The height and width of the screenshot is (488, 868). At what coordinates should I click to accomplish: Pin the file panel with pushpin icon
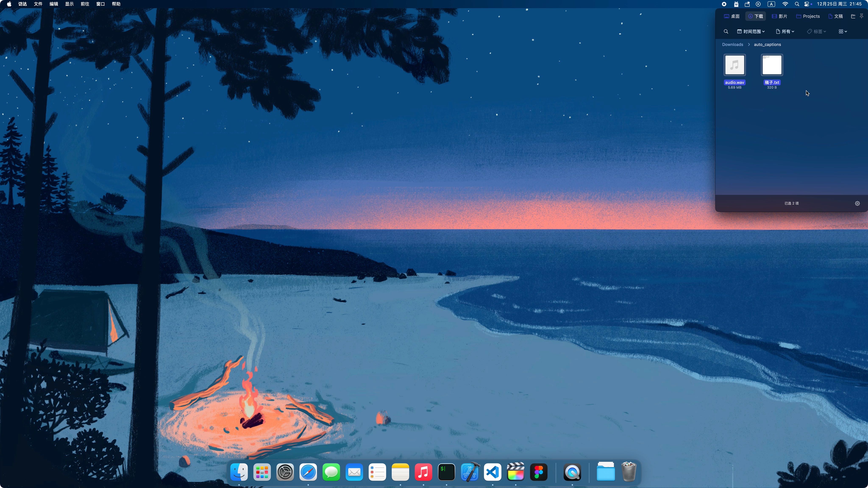(x=862, y=16)
